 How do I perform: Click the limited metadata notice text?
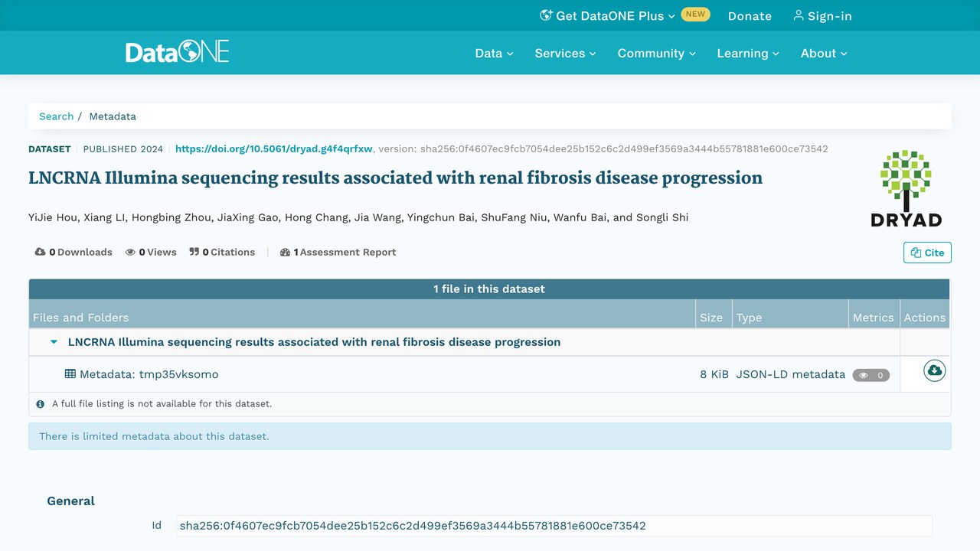154,436
